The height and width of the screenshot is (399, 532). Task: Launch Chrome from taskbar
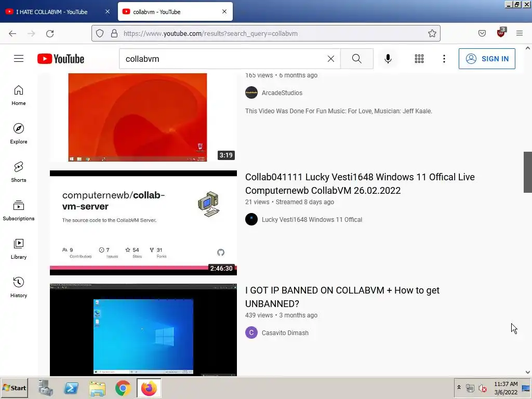(x=123, y=388)
